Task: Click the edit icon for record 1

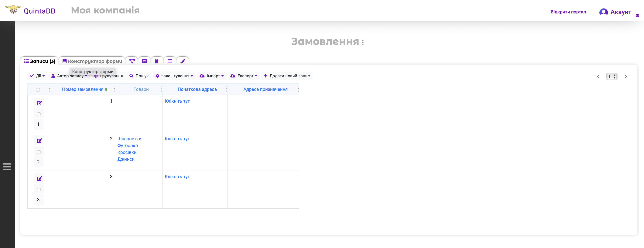Action: click(39, 103)
